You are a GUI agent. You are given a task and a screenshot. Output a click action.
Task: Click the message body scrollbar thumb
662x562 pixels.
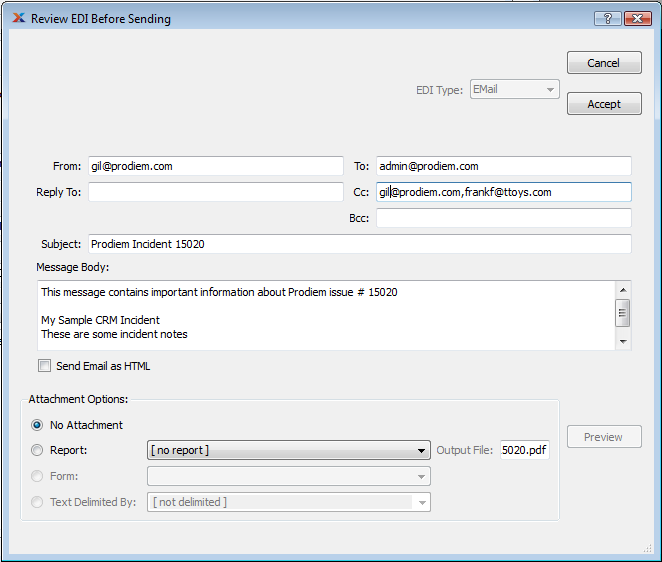point(623,313)
